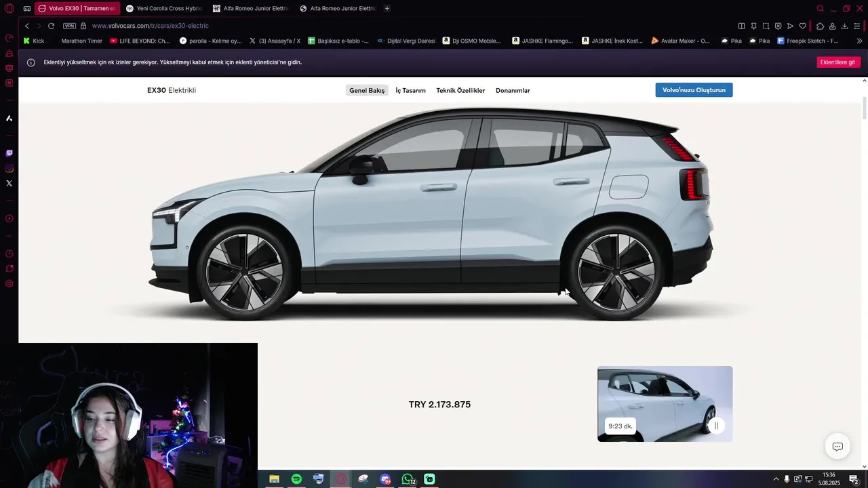
Task: Show site security lock info
Action: 83,26
